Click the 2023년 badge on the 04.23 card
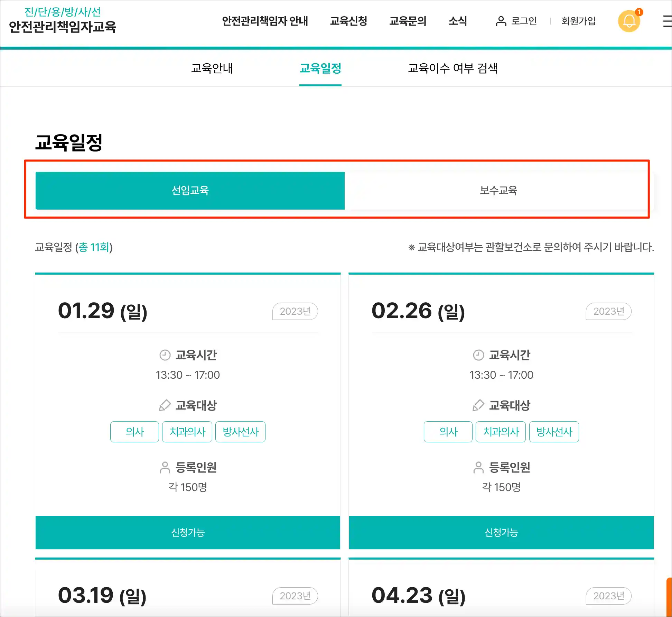This screenshot has height=617, width=672. tap(609, 596)
